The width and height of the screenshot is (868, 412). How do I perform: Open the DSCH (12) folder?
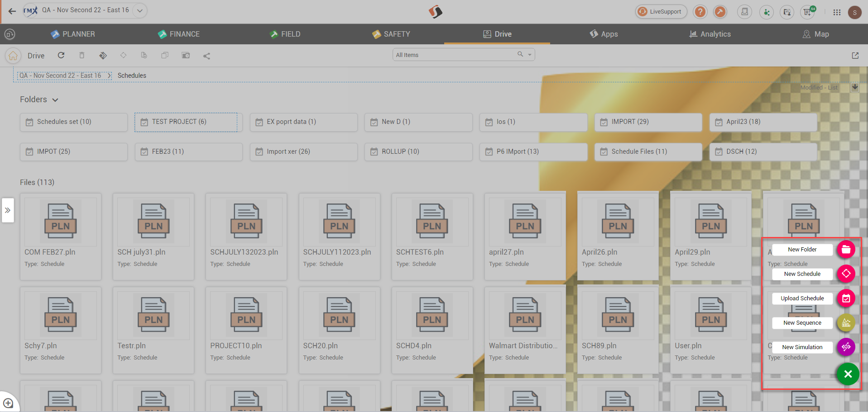click(x=763, y=152)
